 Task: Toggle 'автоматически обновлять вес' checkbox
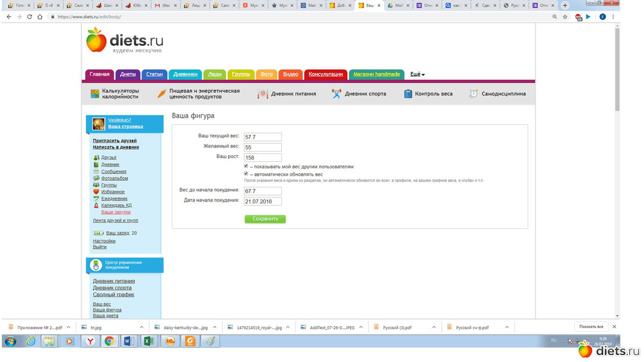246,174
